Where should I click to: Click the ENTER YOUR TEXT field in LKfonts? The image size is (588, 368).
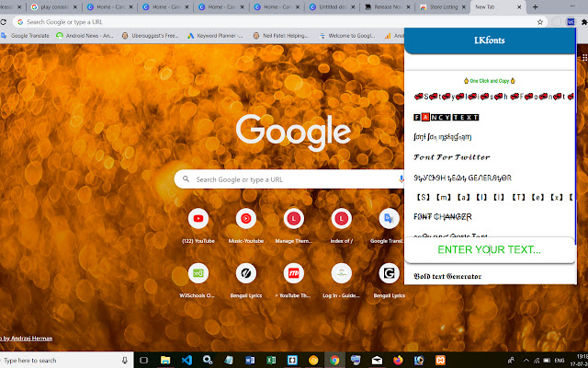pos(490,249)
